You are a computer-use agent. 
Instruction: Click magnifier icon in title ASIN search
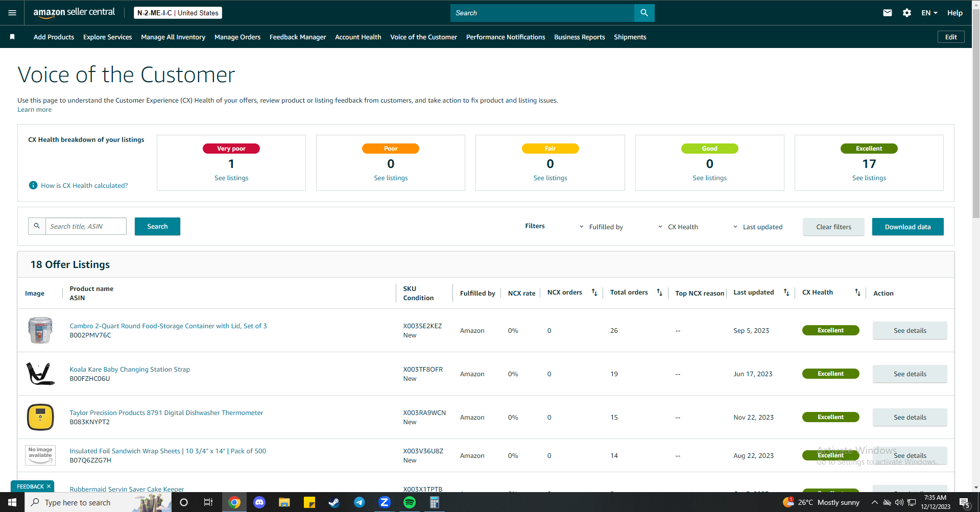(37, 226)
